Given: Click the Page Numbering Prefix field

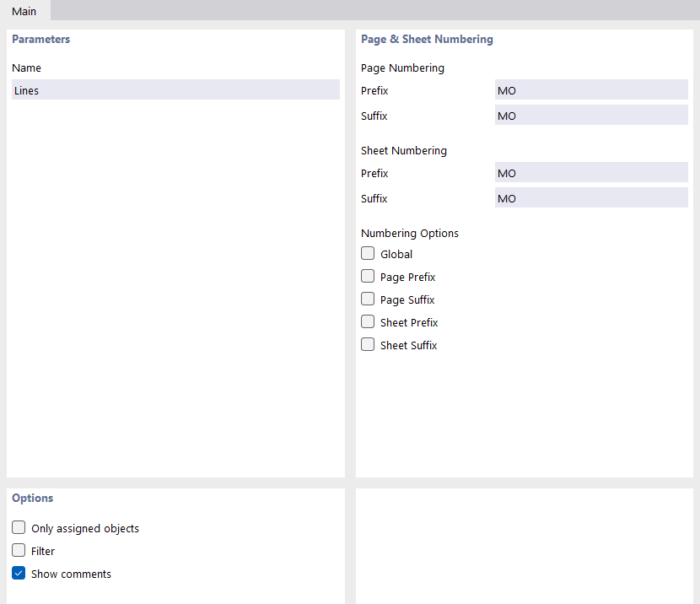Looking at the screenshot, I should (x=590, y=89).
